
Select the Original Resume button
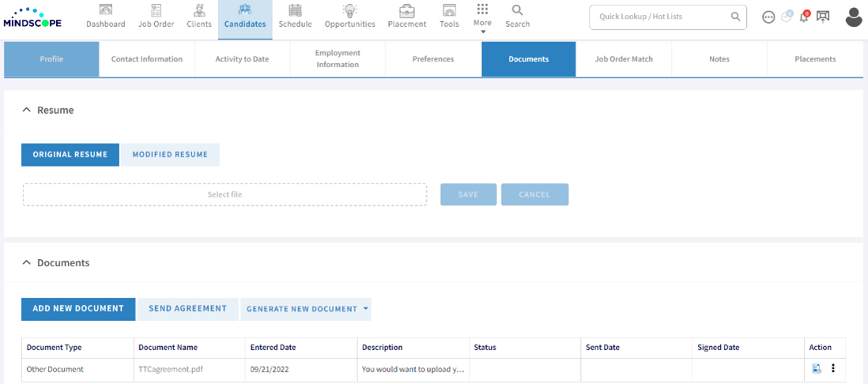[x=70, y=155]
